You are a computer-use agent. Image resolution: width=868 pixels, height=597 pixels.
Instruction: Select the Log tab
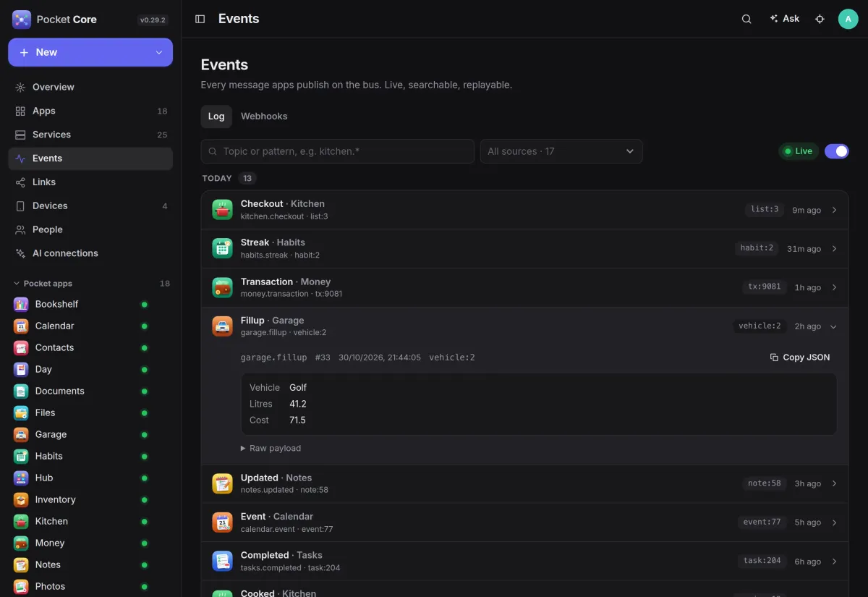(x=216, y=117)
